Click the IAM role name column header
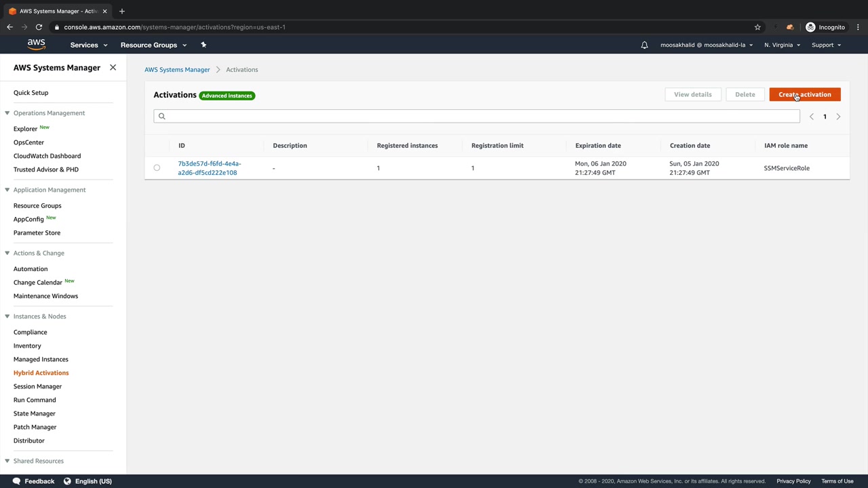 click(786, 146)
